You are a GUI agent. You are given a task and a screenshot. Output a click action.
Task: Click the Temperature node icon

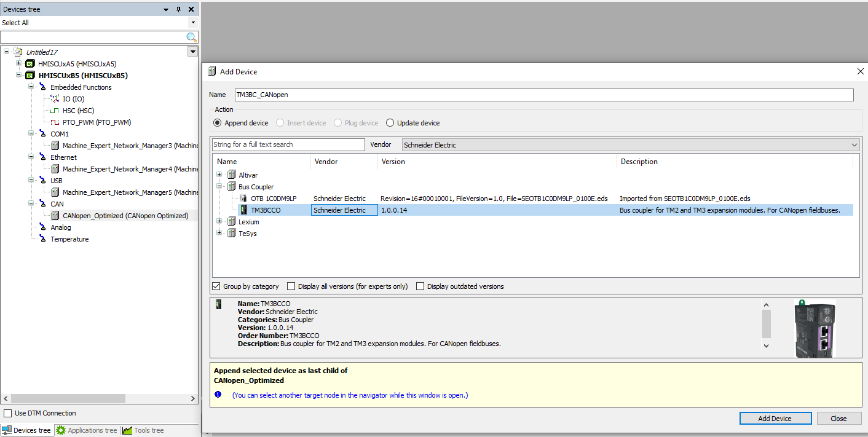(x=42, y=239)
